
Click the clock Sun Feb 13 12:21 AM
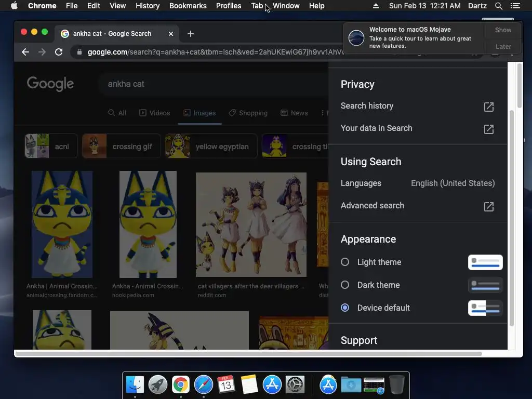coord(424,6)
